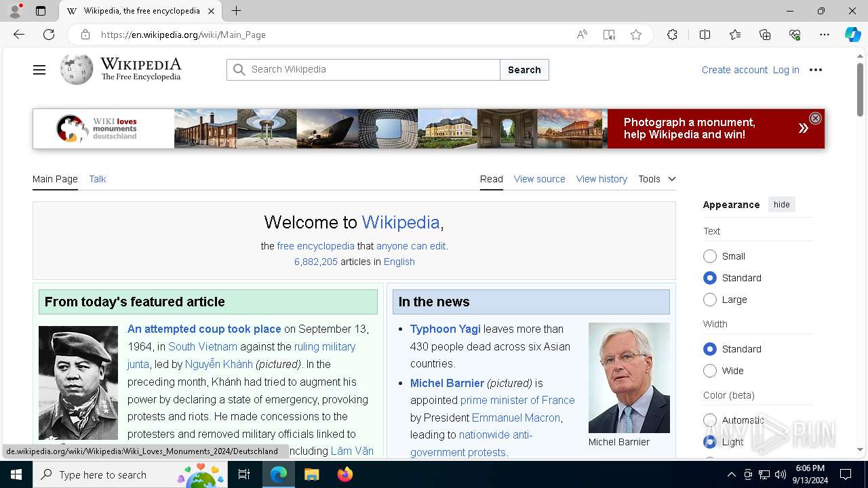Click the Wiki Loves Monuments banner text
868x488 pixels.
(x=689, y=129)
